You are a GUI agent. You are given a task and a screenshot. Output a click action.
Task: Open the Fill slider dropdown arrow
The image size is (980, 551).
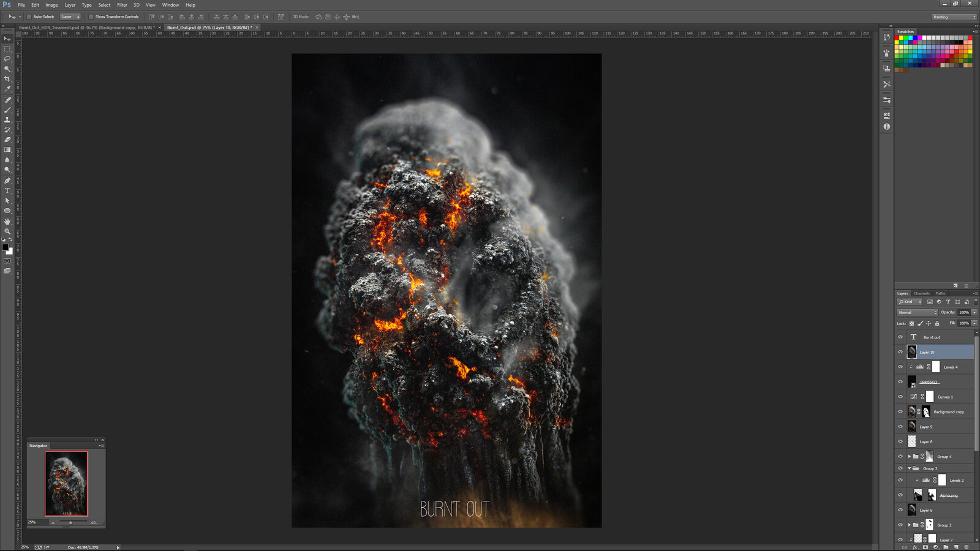click(x=974, y=323)
